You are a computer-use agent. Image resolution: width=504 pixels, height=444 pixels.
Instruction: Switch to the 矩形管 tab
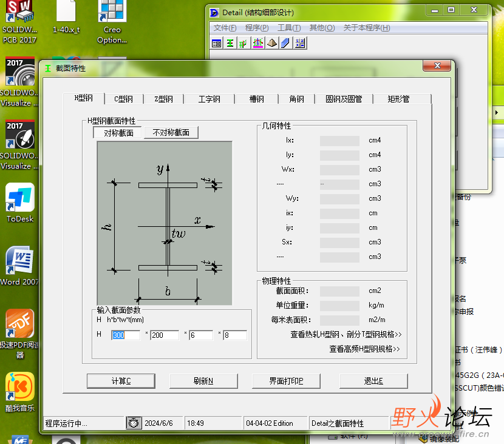coord(398,99)
